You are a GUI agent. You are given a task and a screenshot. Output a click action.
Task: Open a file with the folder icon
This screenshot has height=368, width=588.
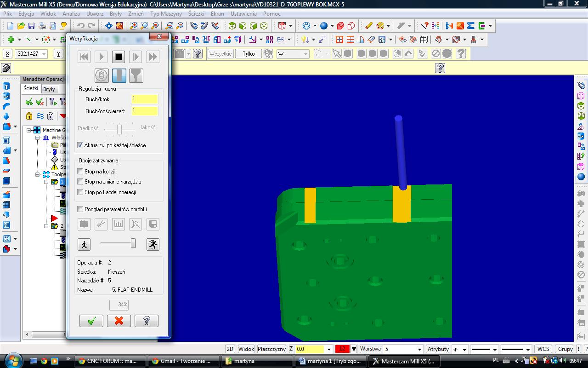[21, 26]
